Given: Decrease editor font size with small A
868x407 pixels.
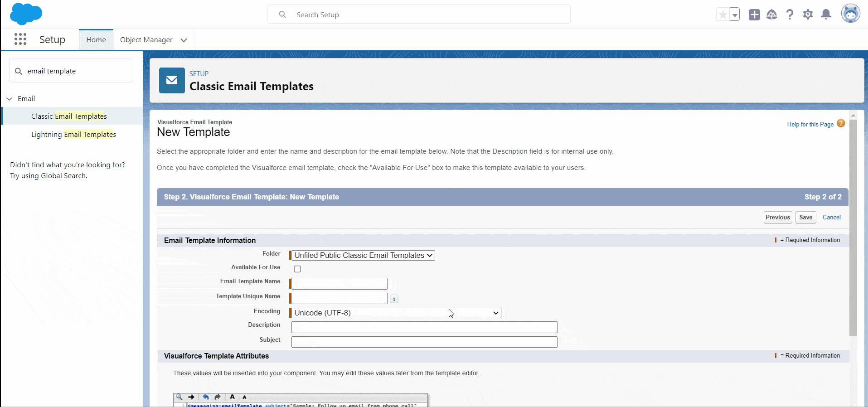Looking at the screenshot, I should pos(244,397).
